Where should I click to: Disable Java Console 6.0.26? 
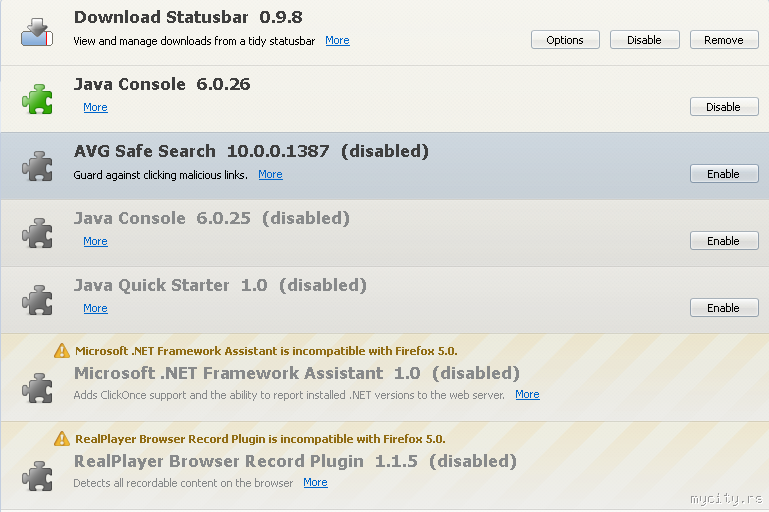pos(723,107)
